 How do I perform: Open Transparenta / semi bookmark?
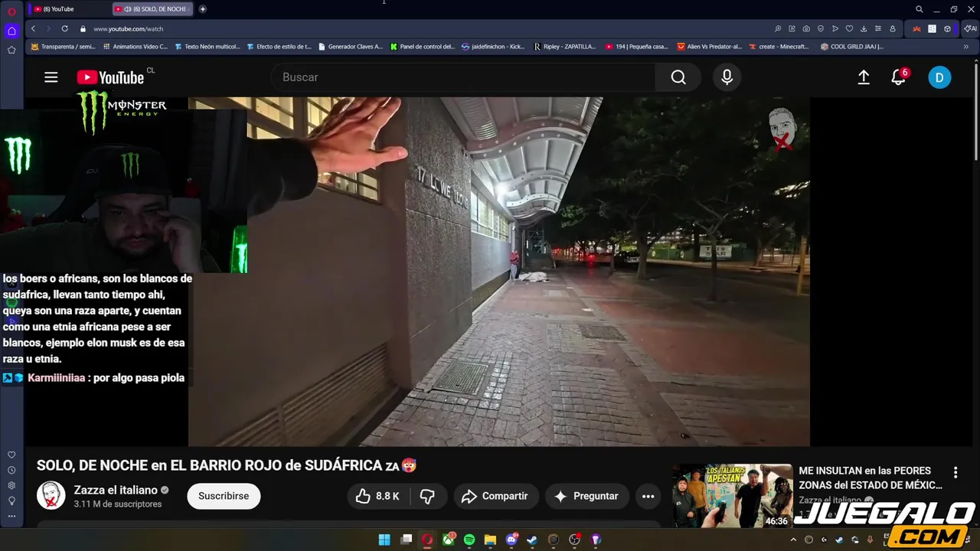pos(64,47)
